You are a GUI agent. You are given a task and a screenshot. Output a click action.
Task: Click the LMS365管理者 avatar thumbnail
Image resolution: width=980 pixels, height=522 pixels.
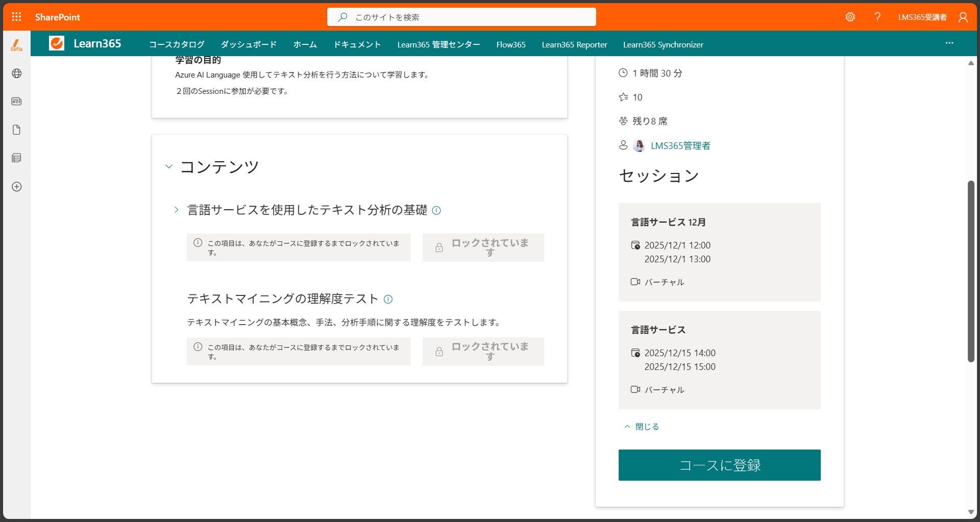(x=639, y=145)
